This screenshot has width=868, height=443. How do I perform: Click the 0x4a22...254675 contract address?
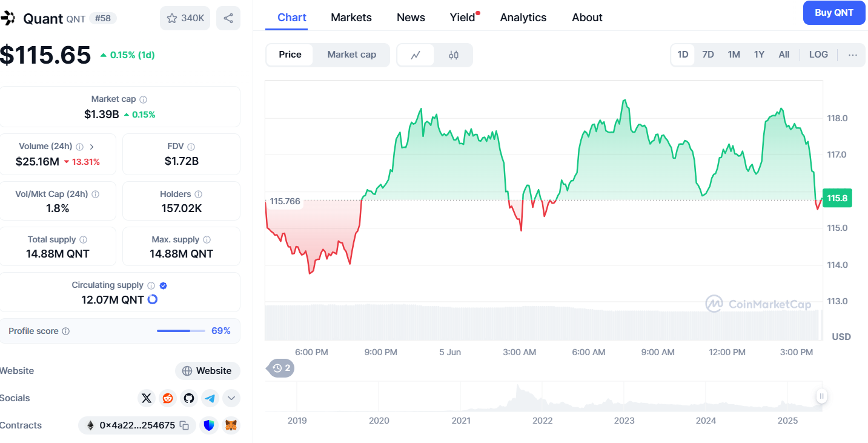(137, 425)
